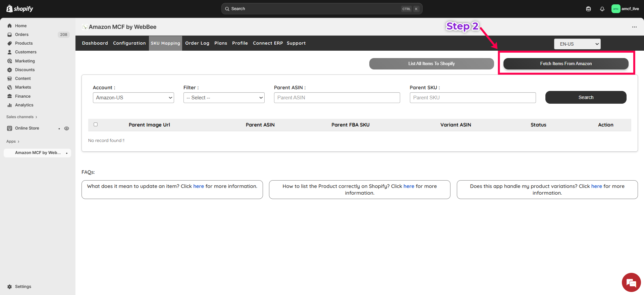Open the live chat bubble icon
Screen dimensions: 644x295
pyautogui.click(x=631, y=283)
